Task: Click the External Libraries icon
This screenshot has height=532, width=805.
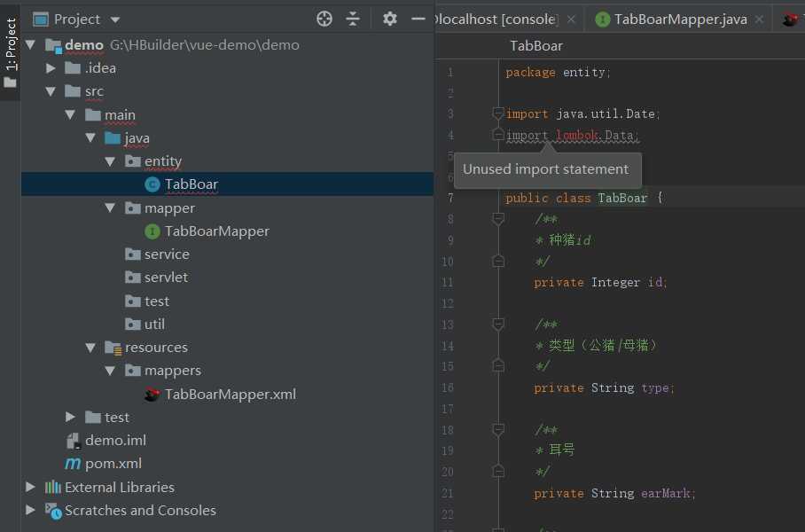Action: click(53, 487)
